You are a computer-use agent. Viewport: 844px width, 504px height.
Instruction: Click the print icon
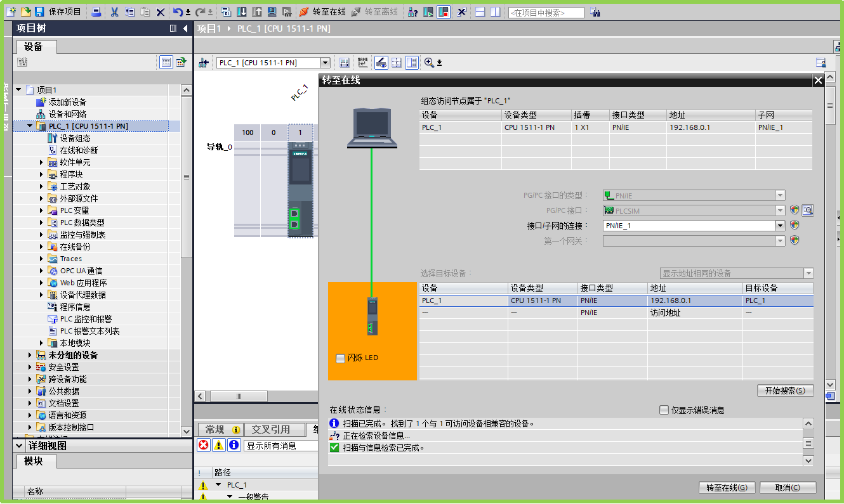(x=96, y=11)
